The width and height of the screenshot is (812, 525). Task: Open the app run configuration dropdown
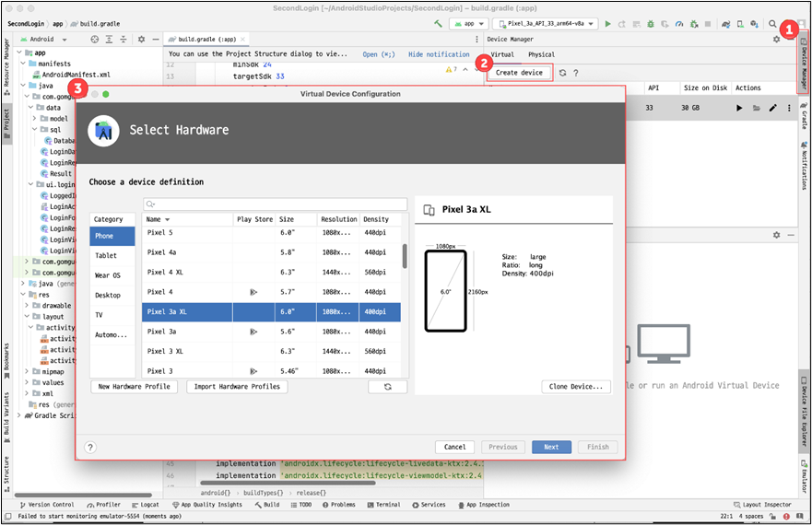[469, 24]
